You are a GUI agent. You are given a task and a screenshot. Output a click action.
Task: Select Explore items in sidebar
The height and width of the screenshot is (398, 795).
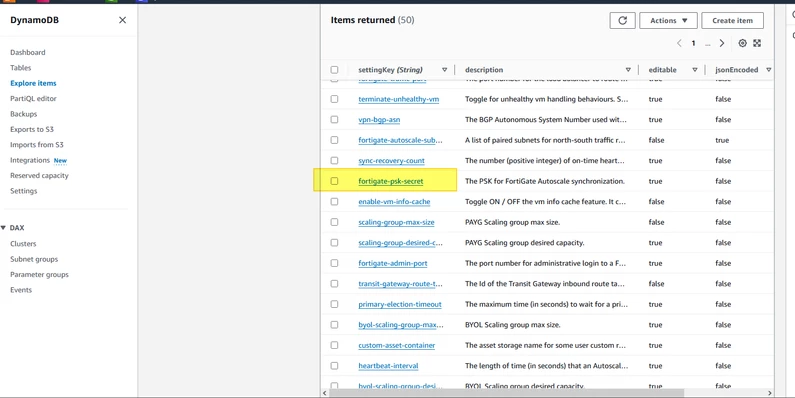33,83
